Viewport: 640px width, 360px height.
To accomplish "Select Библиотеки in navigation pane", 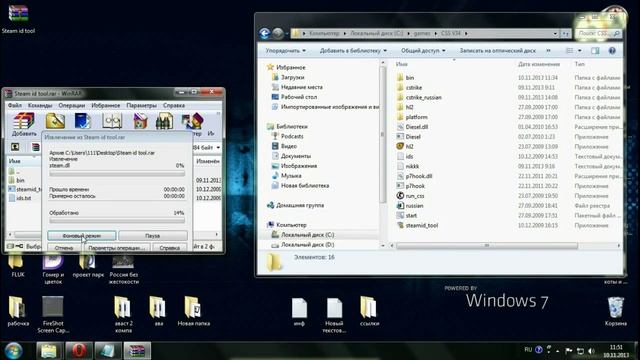I will point(291,127).
